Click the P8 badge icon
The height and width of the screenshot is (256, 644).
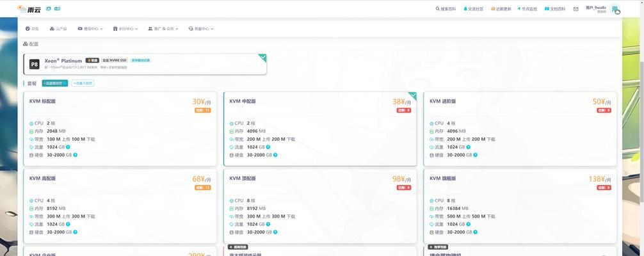pyautogui.click(x=34, y=64)
